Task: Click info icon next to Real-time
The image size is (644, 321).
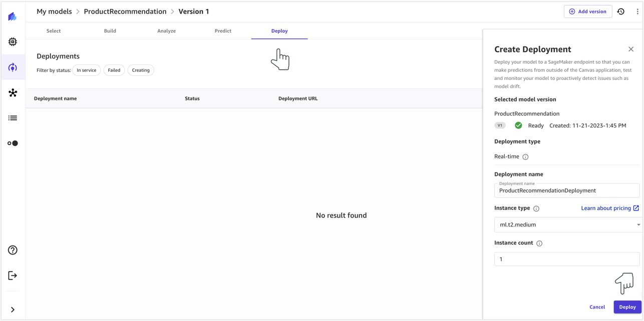Action: point(525,157)
